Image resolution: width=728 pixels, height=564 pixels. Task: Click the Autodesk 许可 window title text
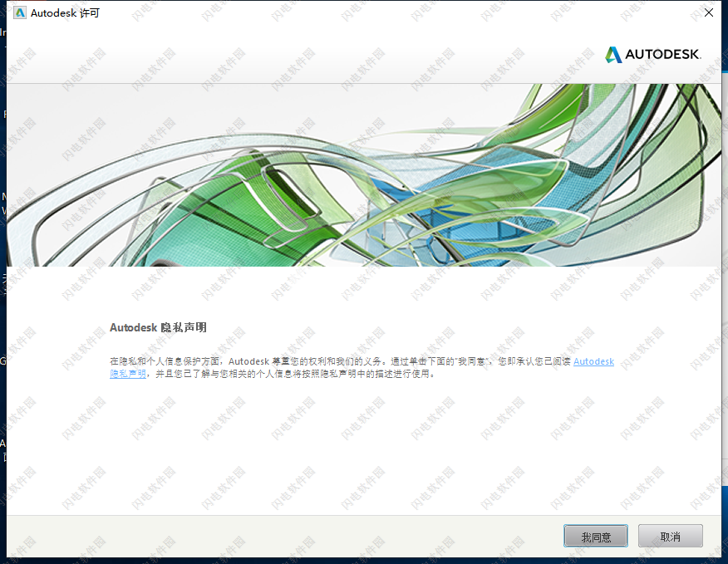65,13
